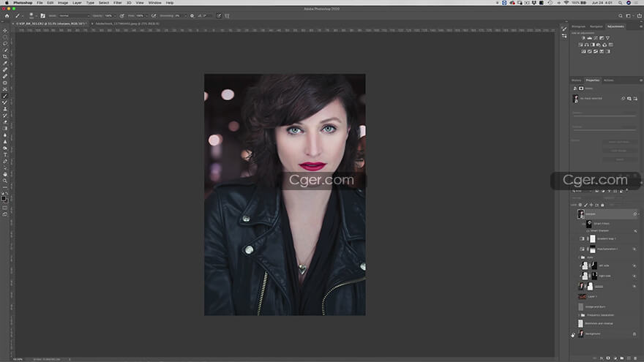The height and width of the screenshot is (362, 644).
Task: Click the Wi-Fi icon in menu bar
Action: point(566,2)
